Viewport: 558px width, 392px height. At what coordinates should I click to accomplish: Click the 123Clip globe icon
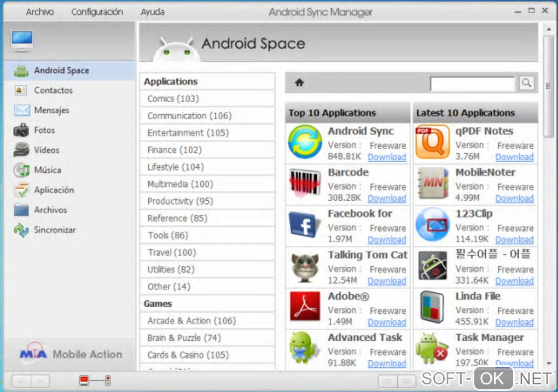click(x=432, y=225)
